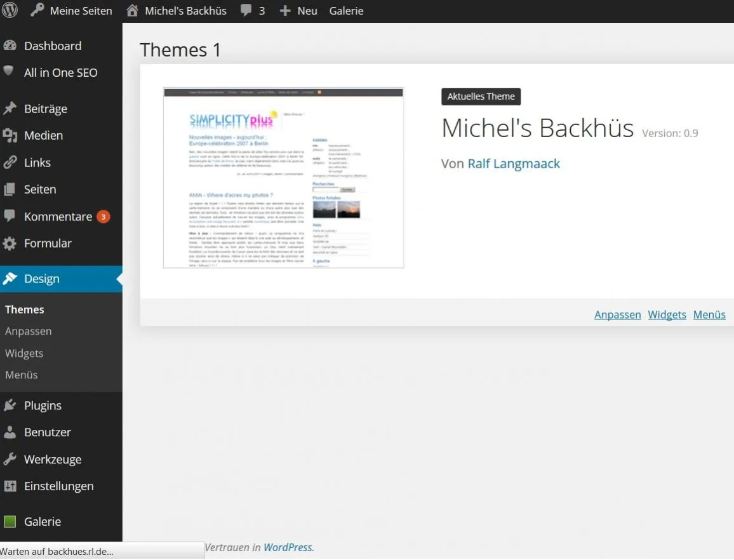Click the Beiträge pushpin icon
This screenshot has height=560, width=734.
pyautogui.click(x=10, y=108)
